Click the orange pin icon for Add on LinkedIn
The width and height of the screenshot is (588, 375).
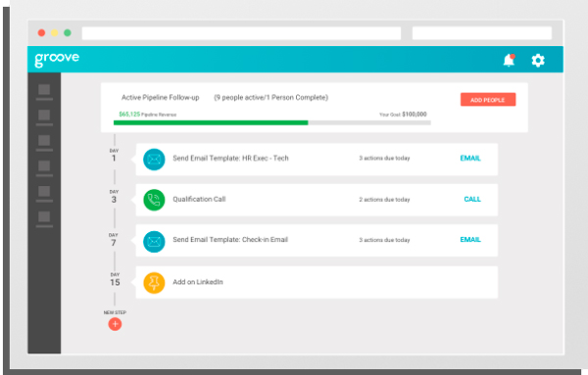tap(154, 282)
